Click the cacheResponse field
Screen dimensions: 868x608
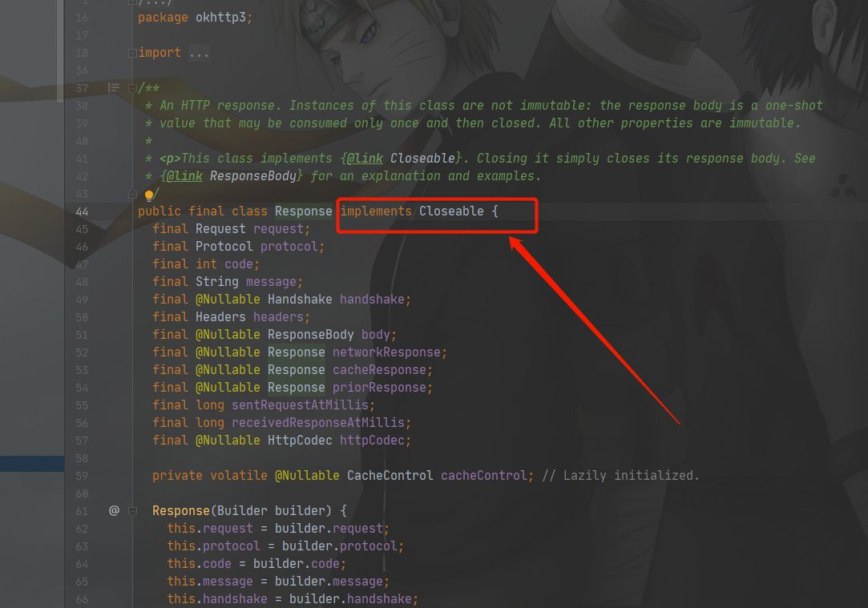pos(379,370)
